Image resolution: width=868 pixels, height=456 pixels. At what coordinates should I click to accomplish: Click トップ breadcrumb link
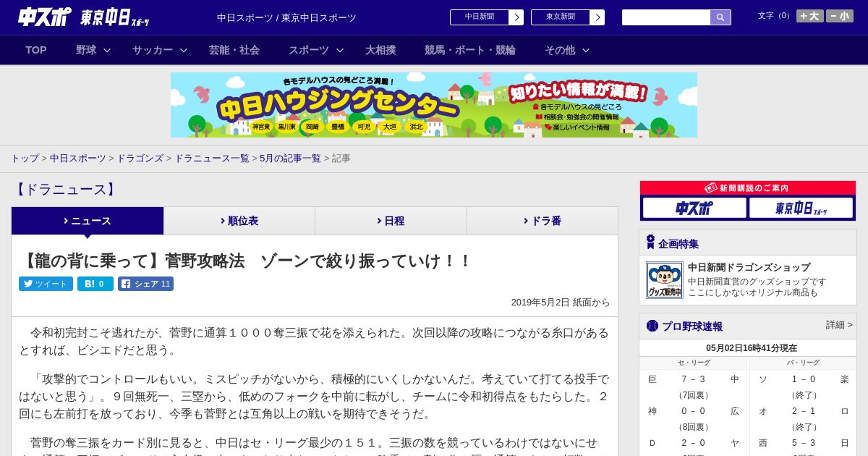(25, 159)
